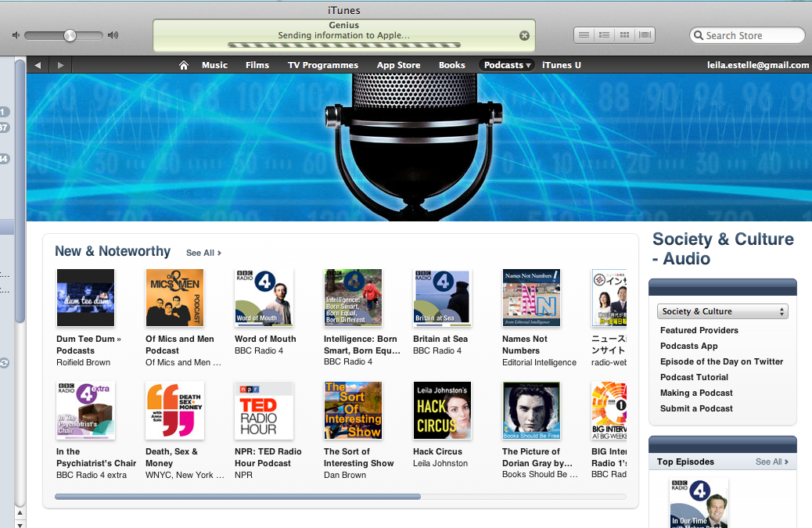This screenshot has width=812, height=528.
Task: Switch to album list view
Action: point(604,35)
